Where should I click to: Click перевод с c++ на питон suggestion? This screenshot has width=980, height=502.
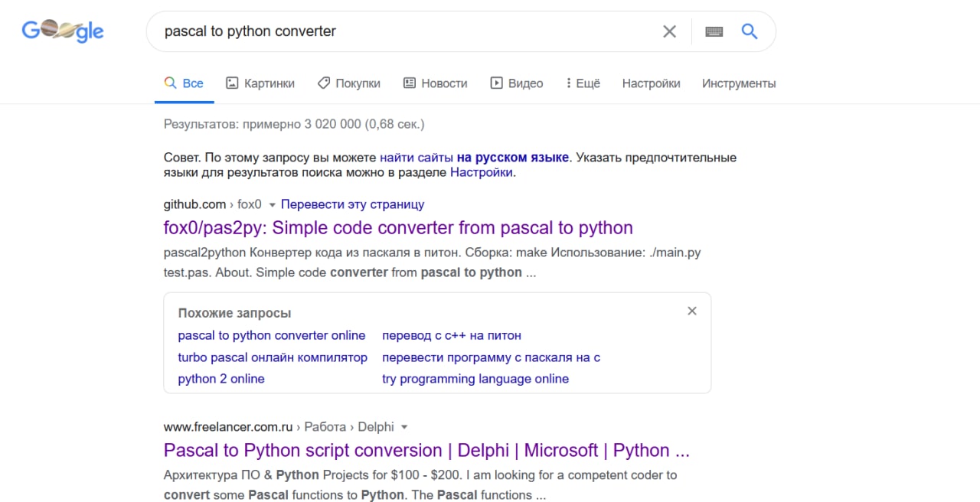click(452, 335)
